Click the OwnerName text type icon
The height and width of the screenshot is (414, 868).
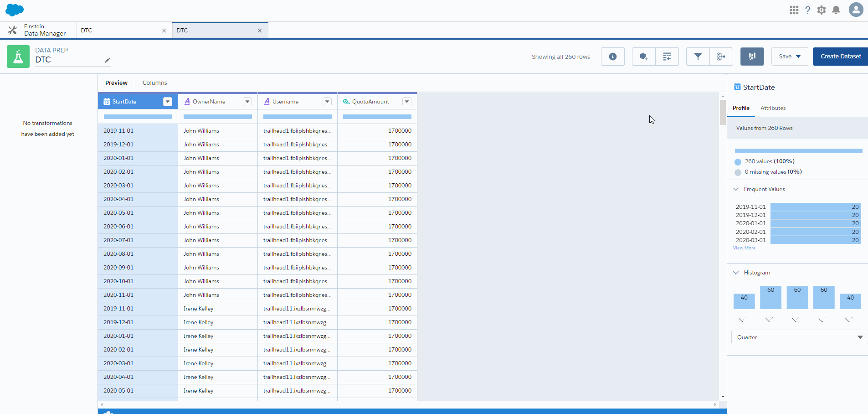coord(187,102)
